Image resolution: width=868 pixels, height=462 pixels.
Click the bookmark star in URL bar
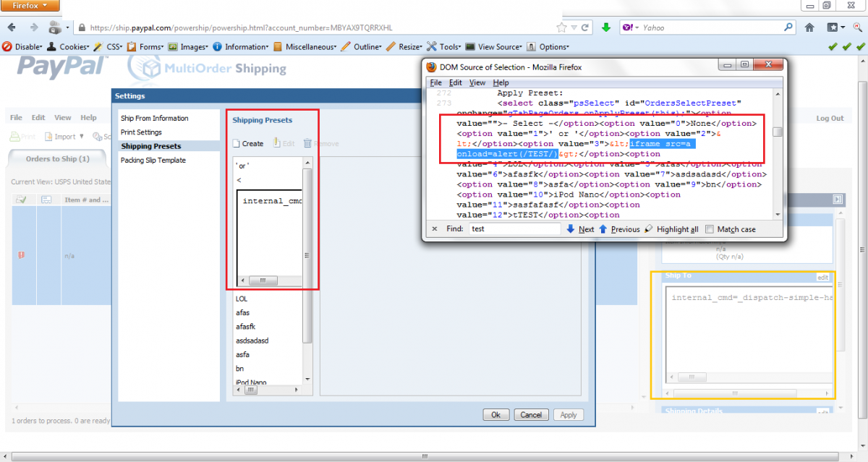(x=561, y=27)
